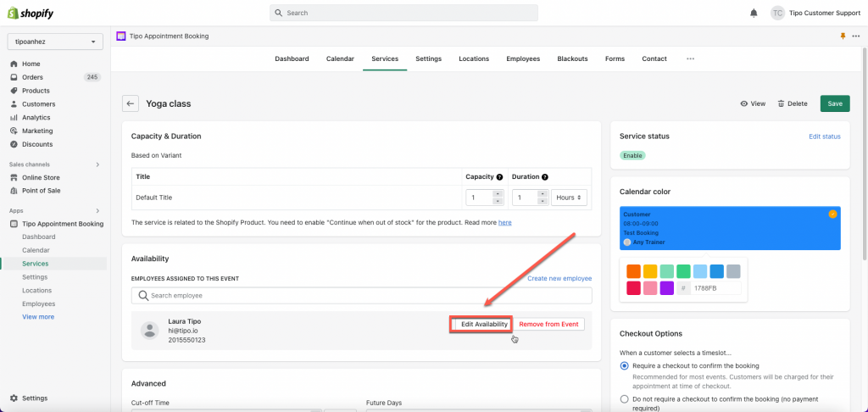868x412 pixels.
Task: Click the TC account avatar
Action: click(x=778, y=13)
